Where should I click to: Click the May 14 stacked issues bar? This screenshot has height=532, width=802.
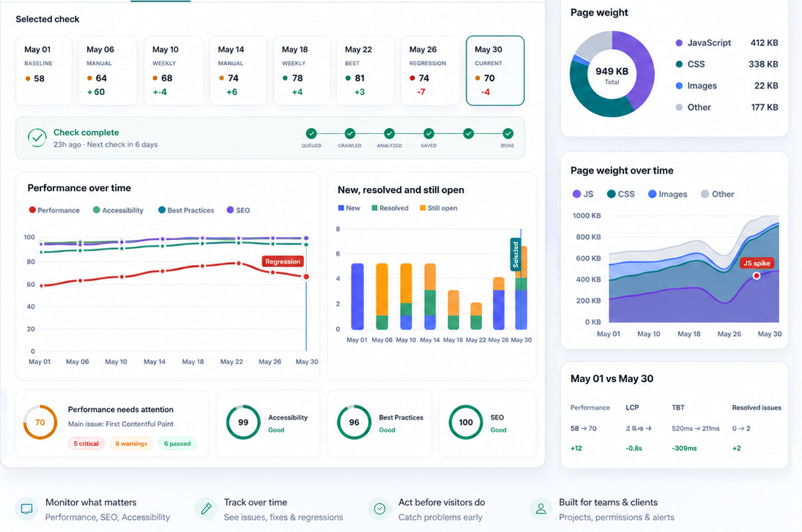point(430,296)
